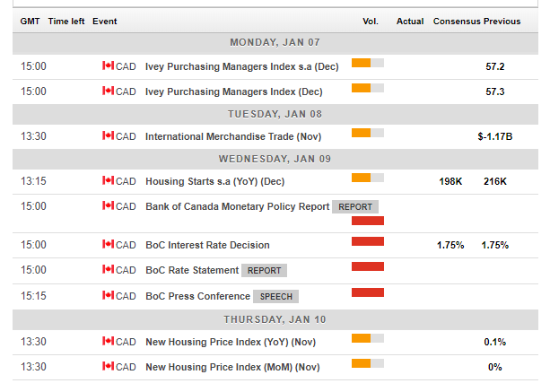Click orange volatility bar for Housing Starts

pyautogui.click(x=368, y=178)
